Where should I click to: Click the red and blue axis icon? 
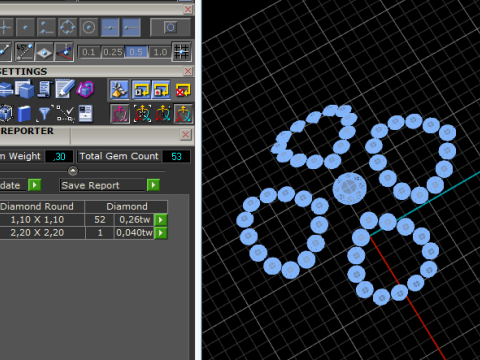tap(64, 52)
